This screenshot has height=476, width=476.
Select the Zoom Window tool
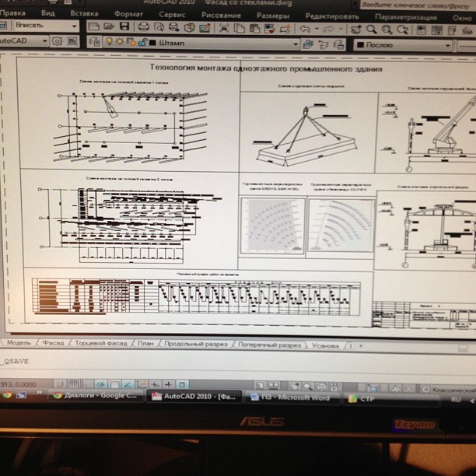[x=387, y=30]
